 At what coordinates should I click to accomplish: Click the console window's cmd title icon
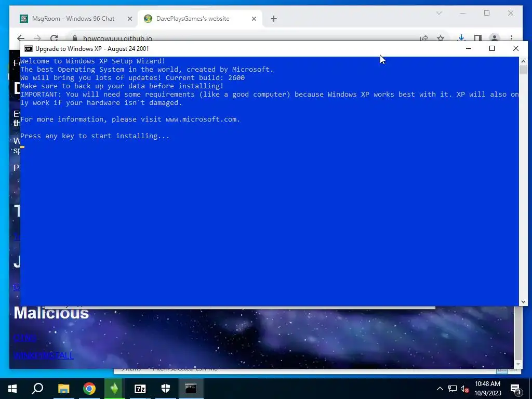tap(29, 49)
